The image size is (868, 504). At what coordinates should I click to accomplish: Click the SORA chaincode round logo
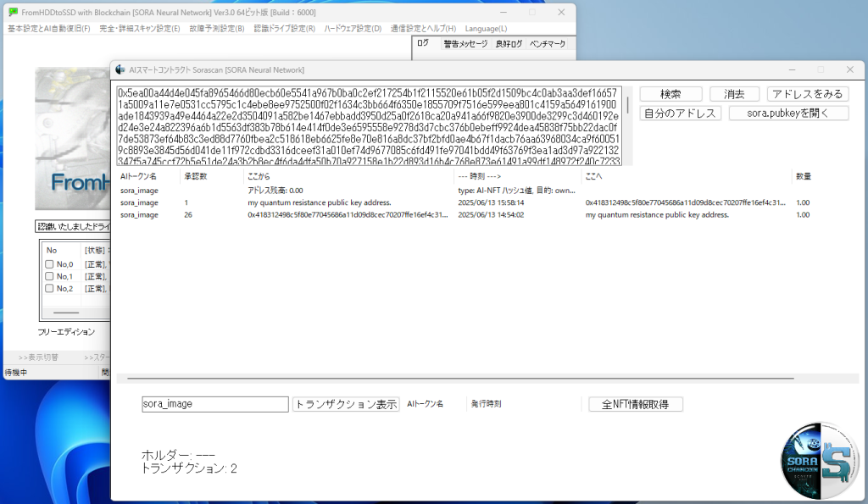tap(820, 462)
